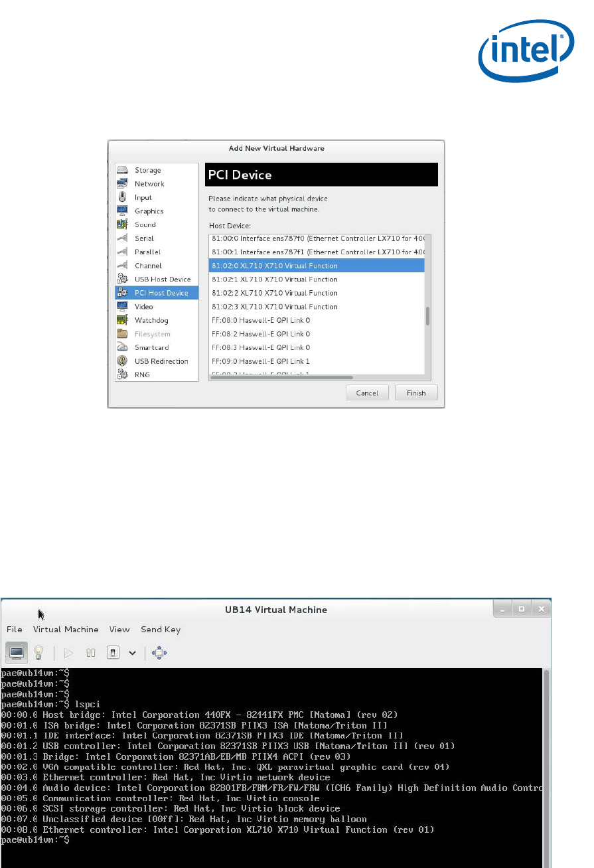Select 81:00:0 Interface ens787f0 host device
This screenshot has height=868, width=594.
click(317, 238)
